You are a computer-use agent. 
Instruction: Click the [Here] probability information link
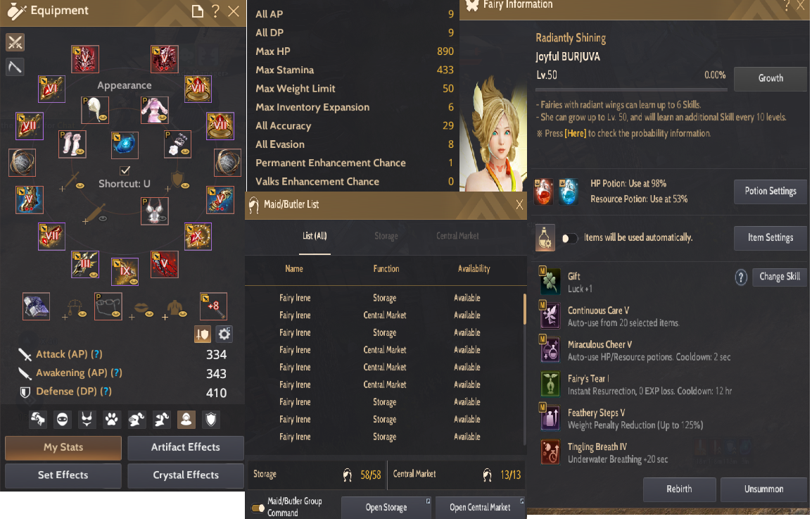[576, 134]
